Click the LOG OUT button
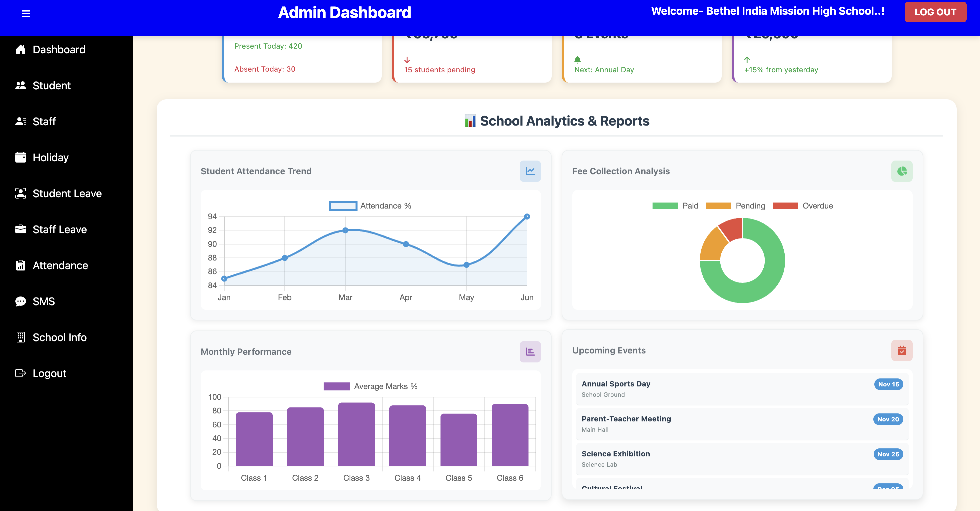Screen dimensions: 980x511 (935, 12)
